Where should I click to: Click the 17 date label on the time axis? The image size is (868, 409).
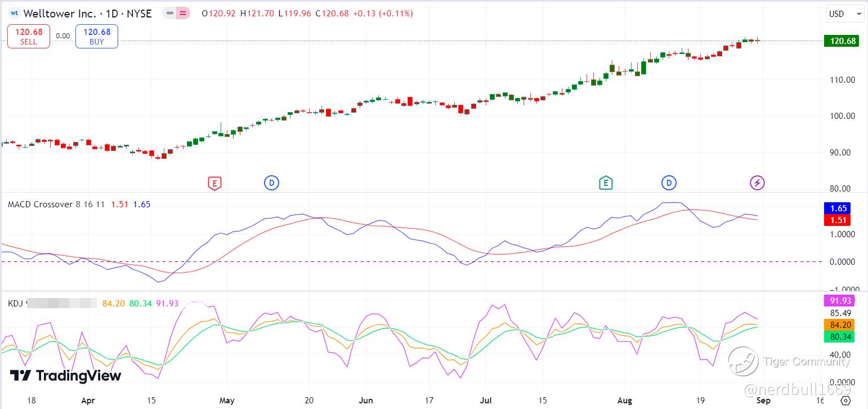click(429, 401)
